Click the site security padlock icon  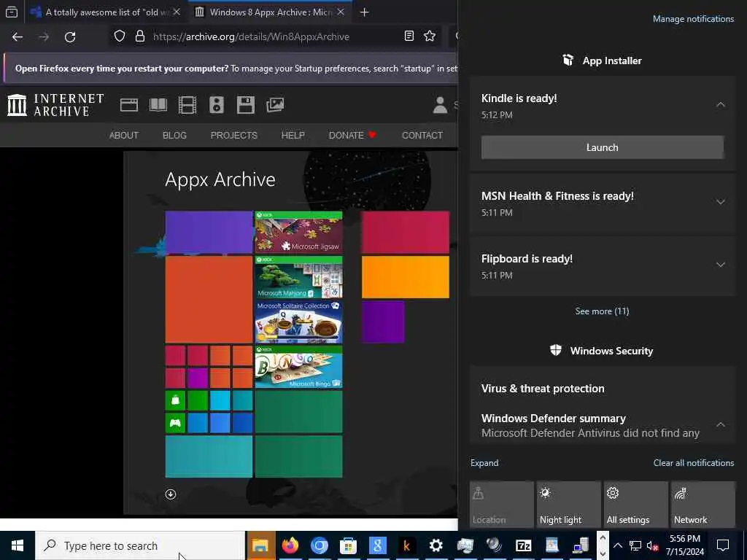[x=139, y=36]
